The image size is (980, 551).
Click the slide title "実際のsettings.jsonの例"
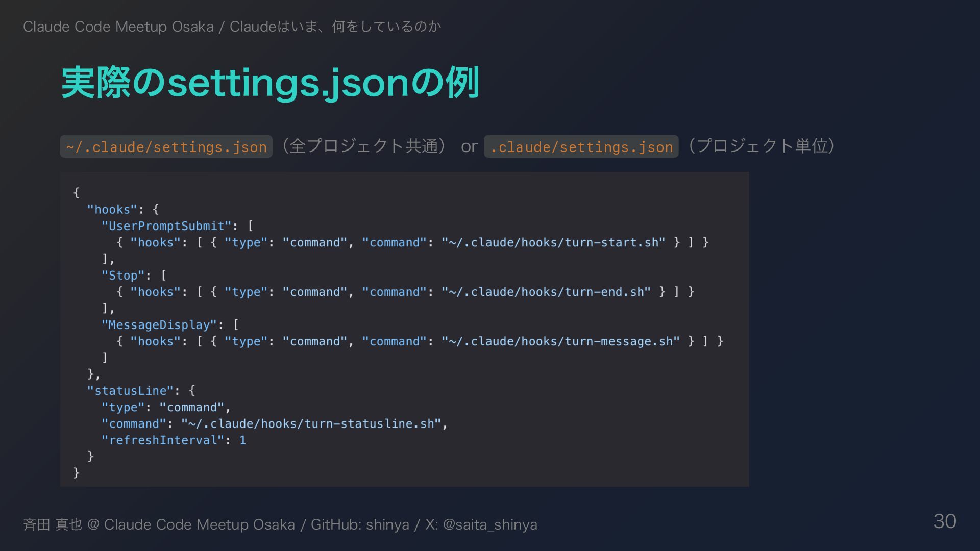(270, 83)
